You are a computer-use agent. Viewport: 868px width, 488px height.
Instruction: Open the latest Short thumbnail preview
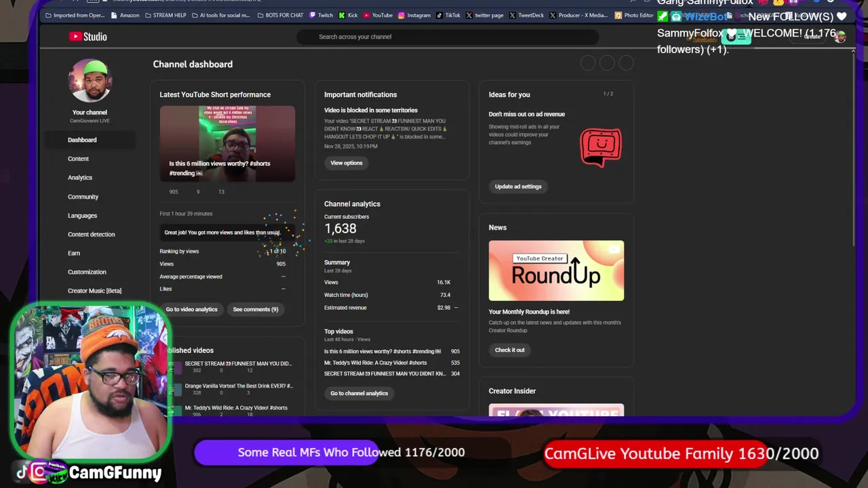click(227, 143)
